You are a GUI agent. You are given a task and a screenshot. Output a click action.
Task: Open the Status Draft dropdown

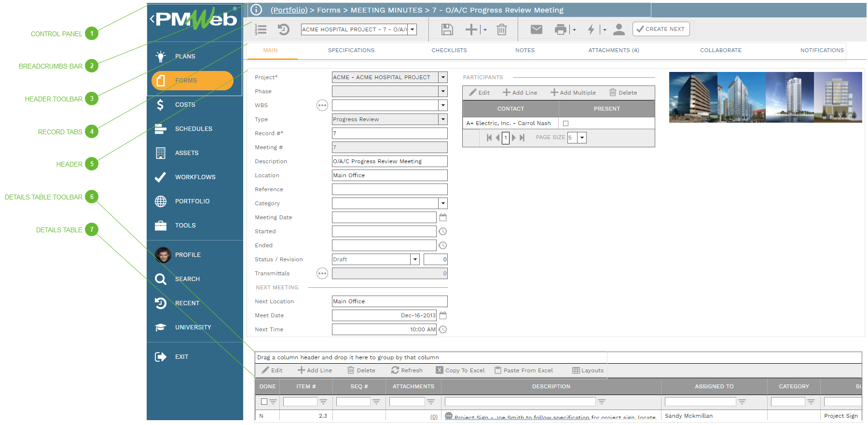click(x=415, y=259)
